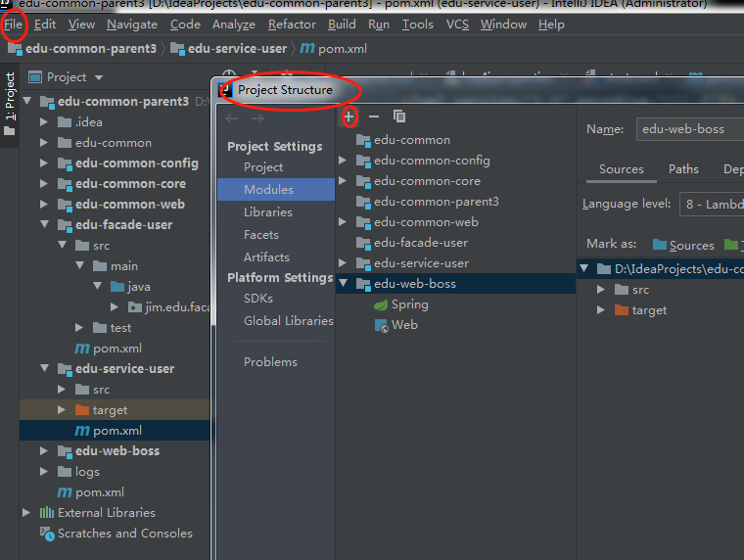
Task: Select the Web facet under edu-web-boss
Action: tap(396, 325)
